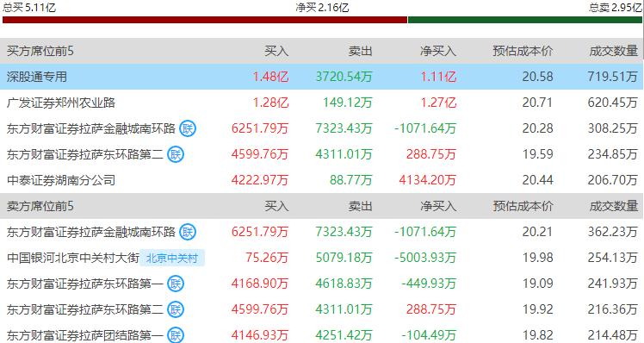The height and width of the screenshot is (343, 644).
Task: Open 东方财富证券拉萨团结路第一 seat name
Action: (x=85, y=335)
